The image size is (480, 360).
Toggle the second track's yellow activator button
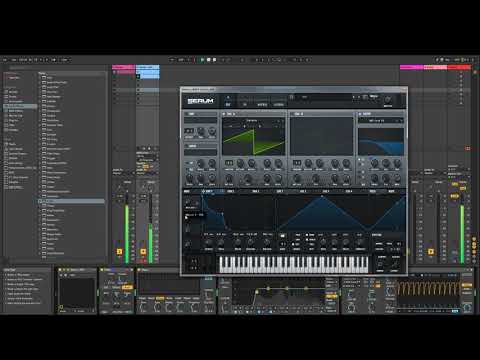click(143, 252)
